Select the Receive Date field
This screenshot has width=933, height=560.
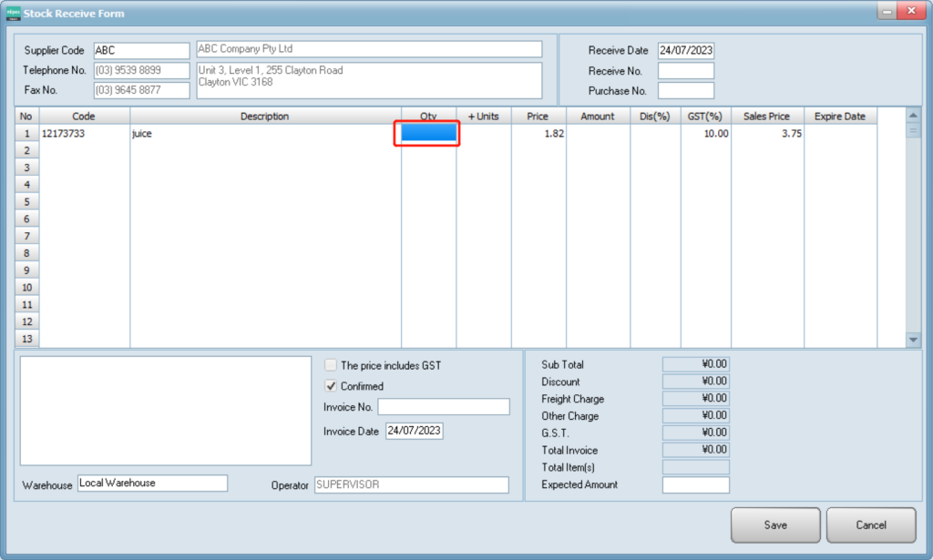point(685,51)
